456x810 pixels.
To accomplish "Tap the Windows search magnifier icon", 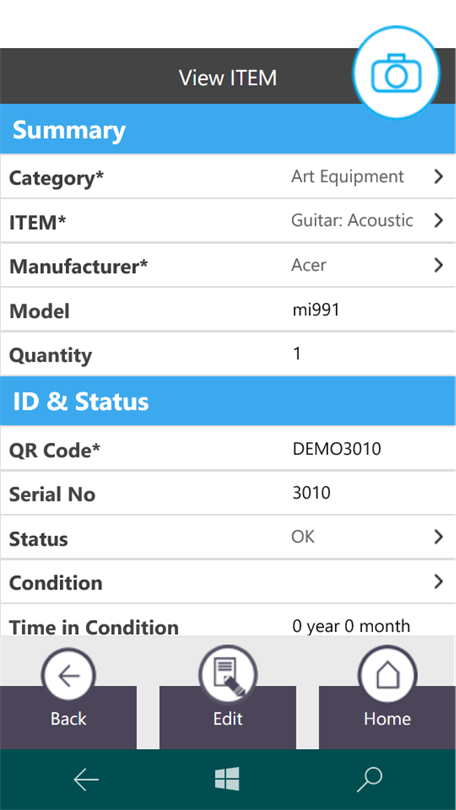I will (x=370, y=779).
